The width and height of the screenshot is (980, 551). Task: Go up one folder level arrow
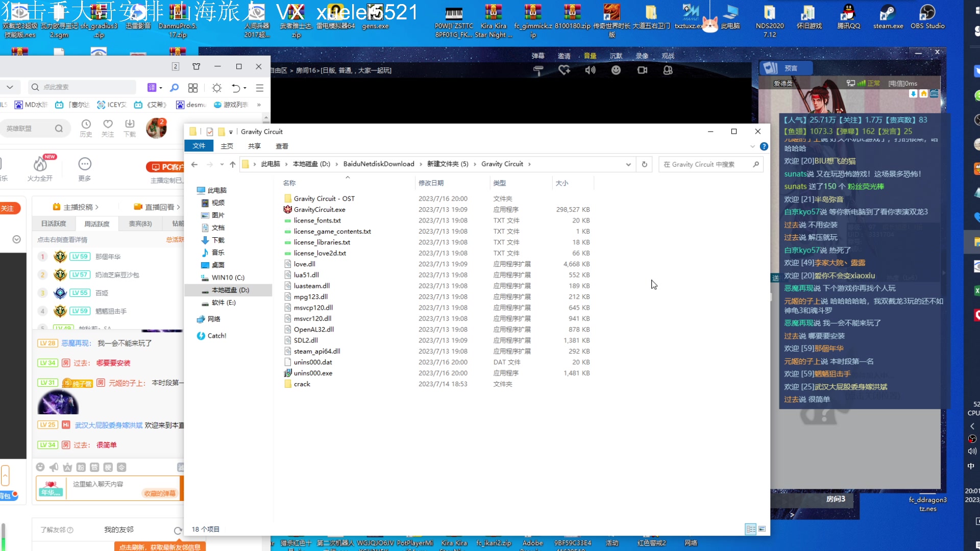coord(233,164)
